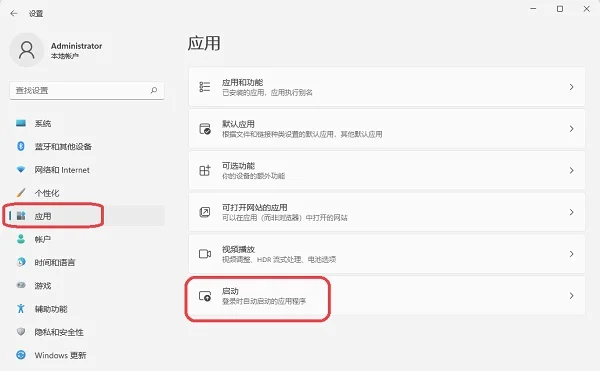This screenshot has height=371, width=600.
Task: Open 可选功能 settings page
Action: click(x=387, y=170)
